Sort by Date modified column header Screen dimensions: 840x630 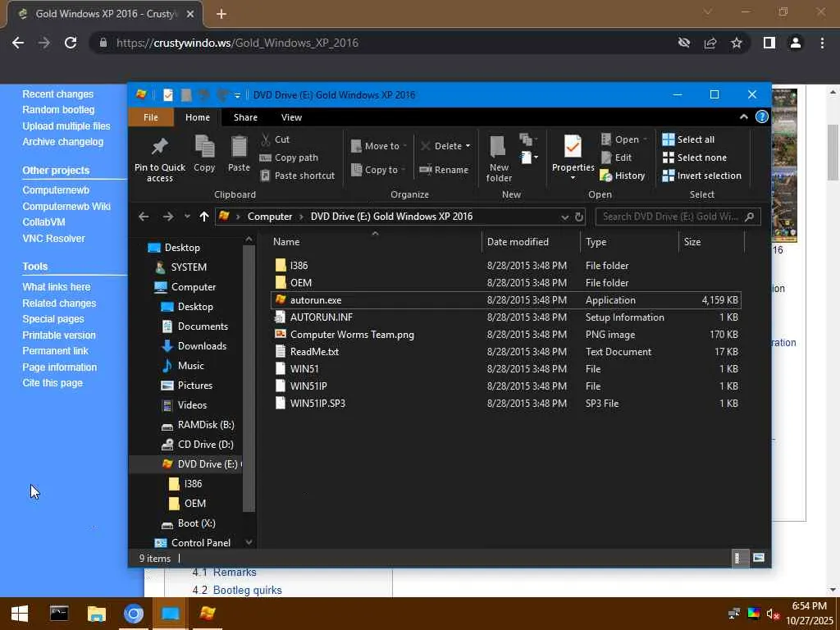pos(518,242)
